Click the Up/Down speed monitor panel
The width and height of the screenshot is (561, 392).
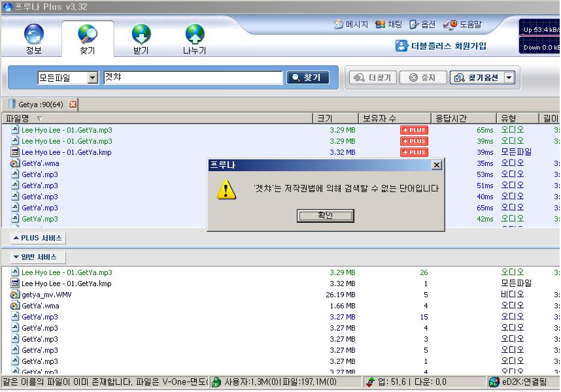[x=539, y=37]
